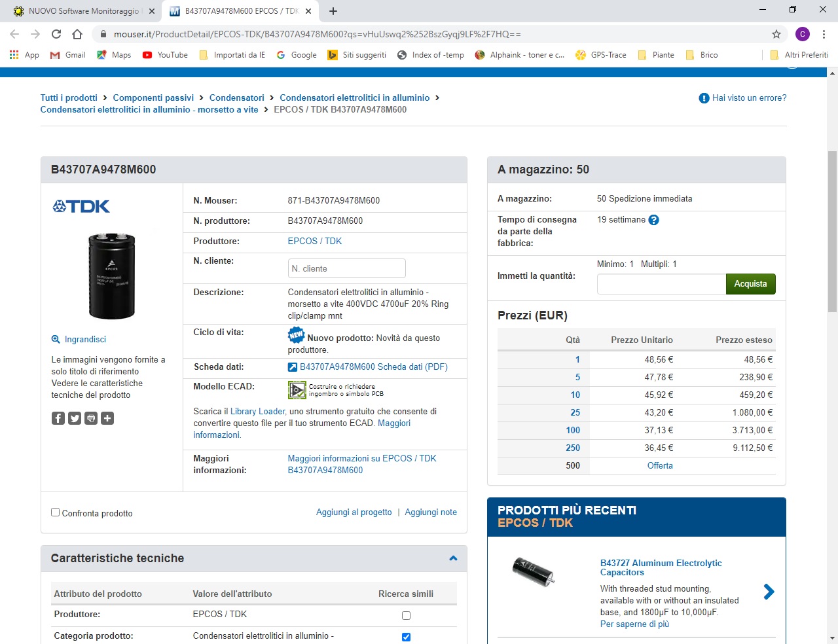Open the Condensatori elettrolitici in alluminio breadcrumb

coord(355,98)
